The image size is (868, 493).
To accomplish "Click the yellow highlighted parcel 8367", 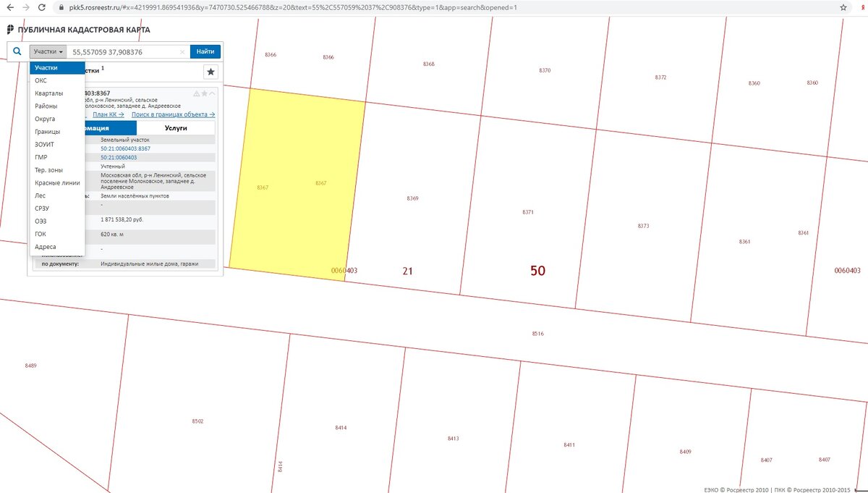I will [297, 185].
